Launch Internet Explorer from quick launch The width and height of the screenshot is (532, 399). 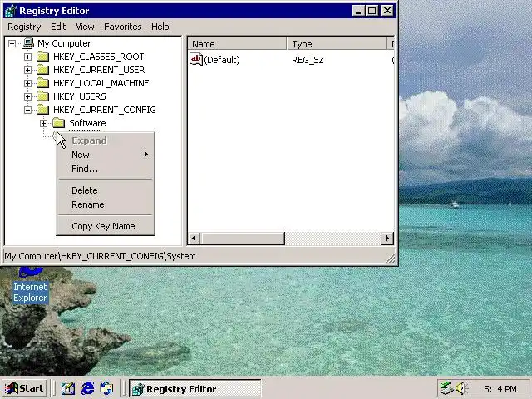coord(87,388)
